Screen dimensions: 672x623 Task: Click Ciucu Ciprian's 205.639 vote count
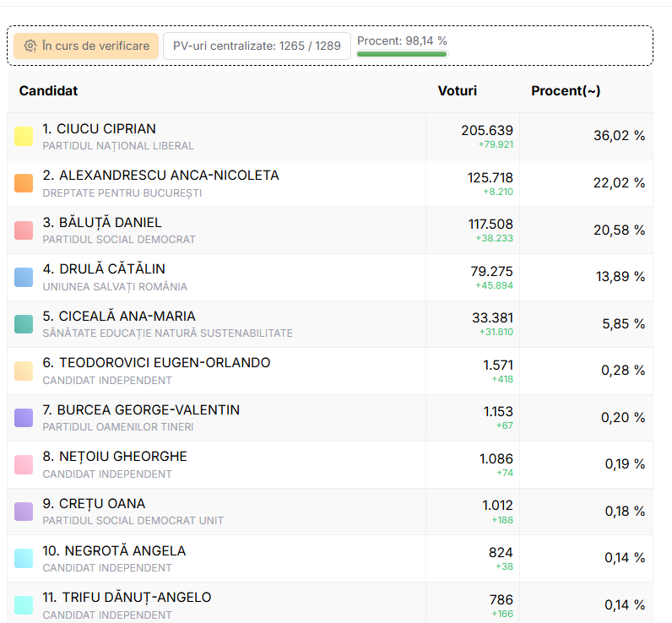pos(486,130)
